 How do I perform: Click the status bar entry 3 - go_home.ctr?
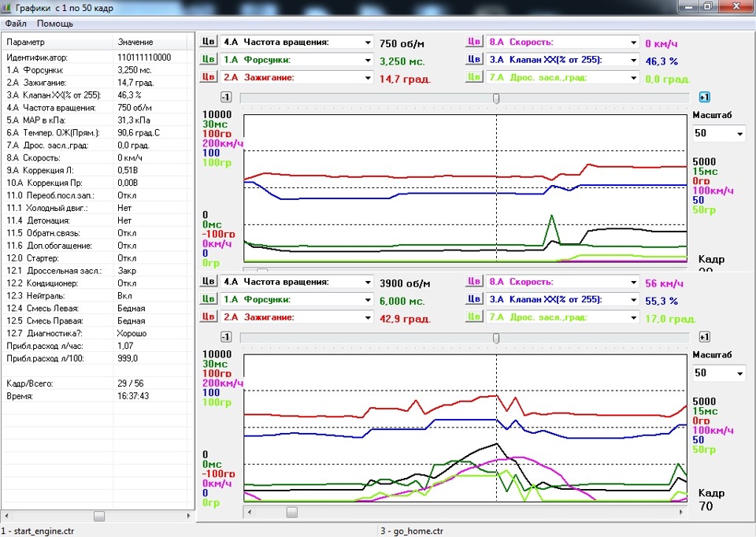(412, 531)
